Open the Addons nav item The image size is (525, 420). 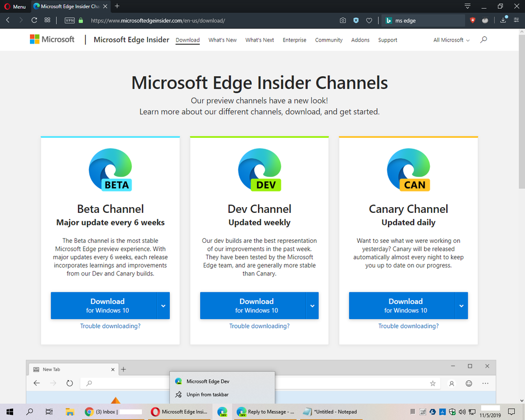coord(361,40)
